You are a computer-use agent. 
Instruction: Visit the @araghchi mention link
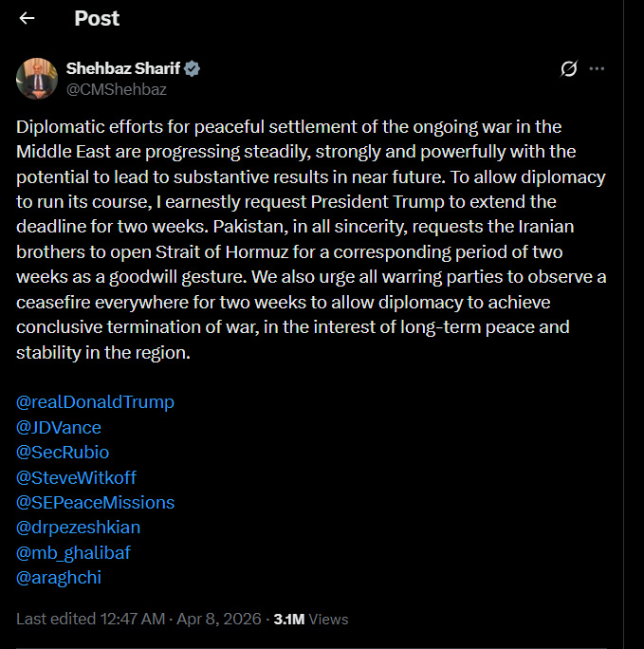[59, 576]
